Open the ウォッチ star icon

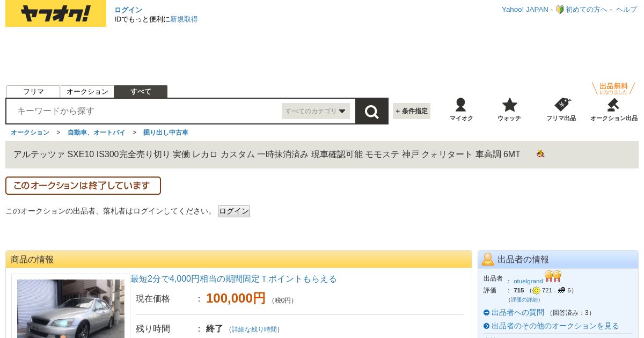pos(509,105)
